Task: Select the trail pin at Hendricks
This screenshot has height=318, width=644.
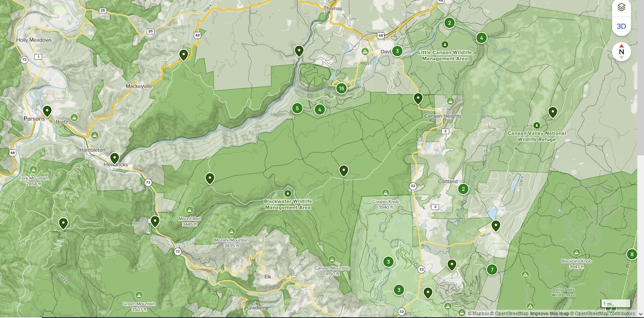Action: 114,158
